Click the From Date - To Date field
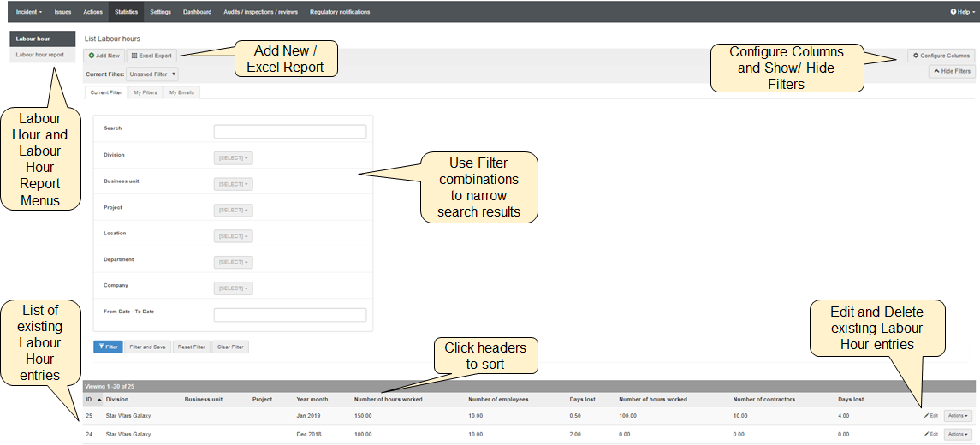Screen dimensions: 980x445 pyautogui.click(x=289, y=315)
